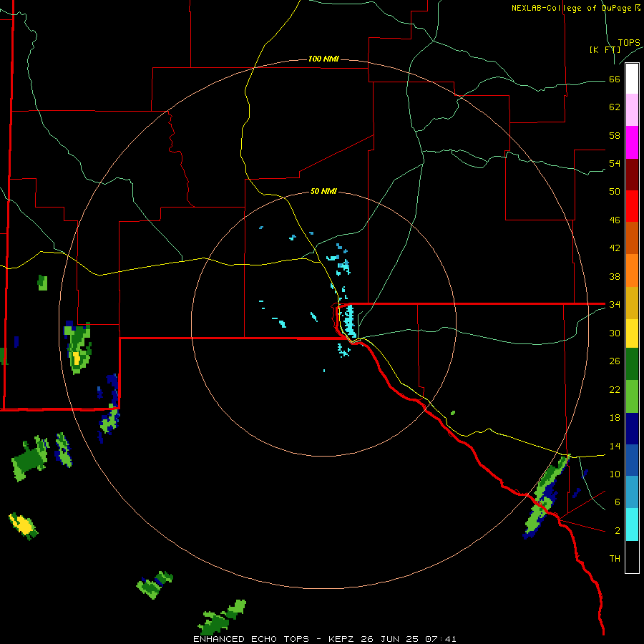Click the 50 scale value
Screen dimensions: 644x644
[x=615, y=191]
